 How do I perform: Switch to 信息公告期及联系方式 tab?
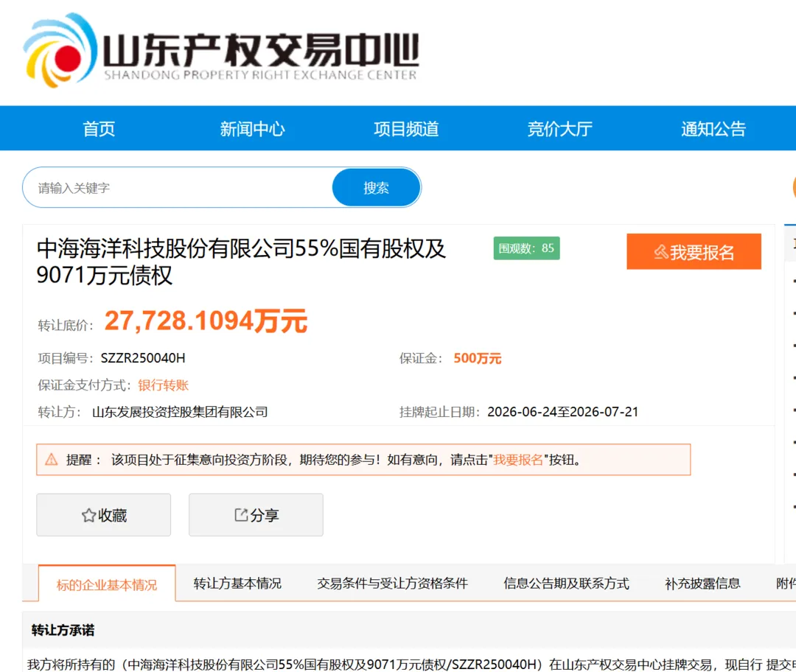[x=566, y=584]
